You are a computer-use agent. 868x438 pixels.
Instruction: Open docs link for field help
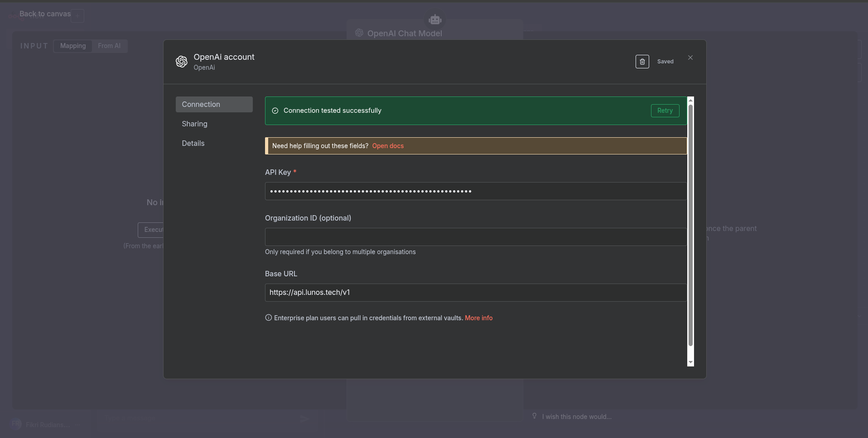coord(388,146)
